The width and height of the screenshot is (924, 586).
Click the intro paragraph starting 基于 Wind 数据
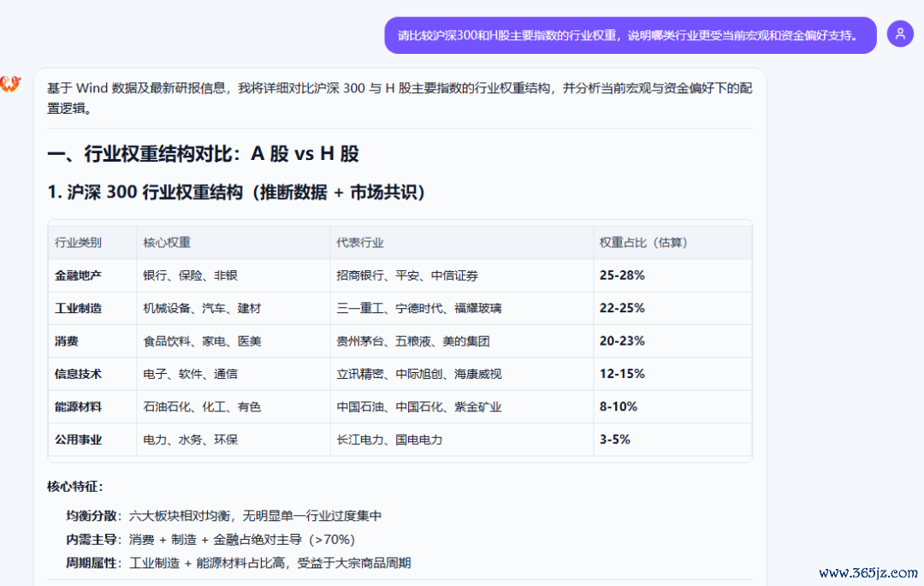coord(400,98)
